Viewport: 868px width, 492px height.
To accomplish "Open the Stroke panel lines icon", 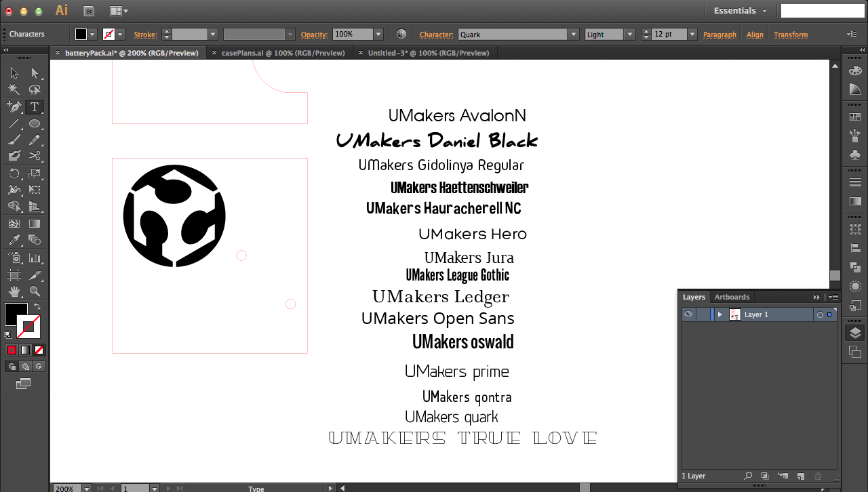I will coord(855,182).
